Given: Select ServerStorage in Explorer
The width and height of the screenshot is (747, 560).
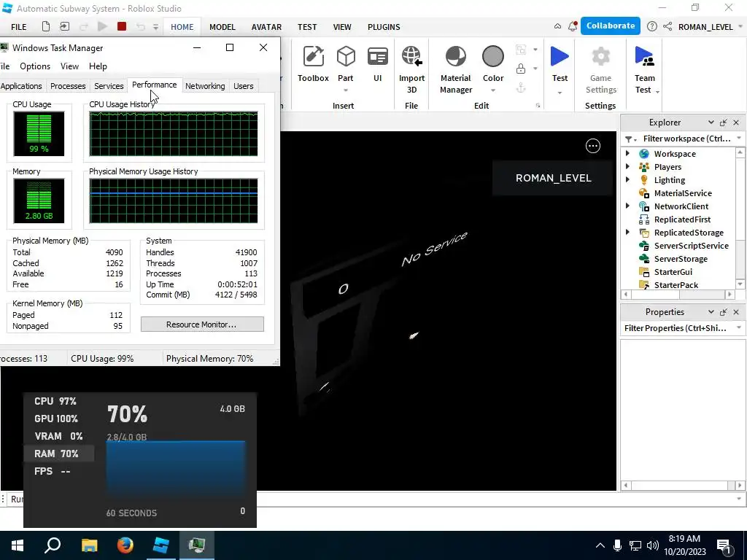Looking at the screenshot, I should (x=681, y=259).
